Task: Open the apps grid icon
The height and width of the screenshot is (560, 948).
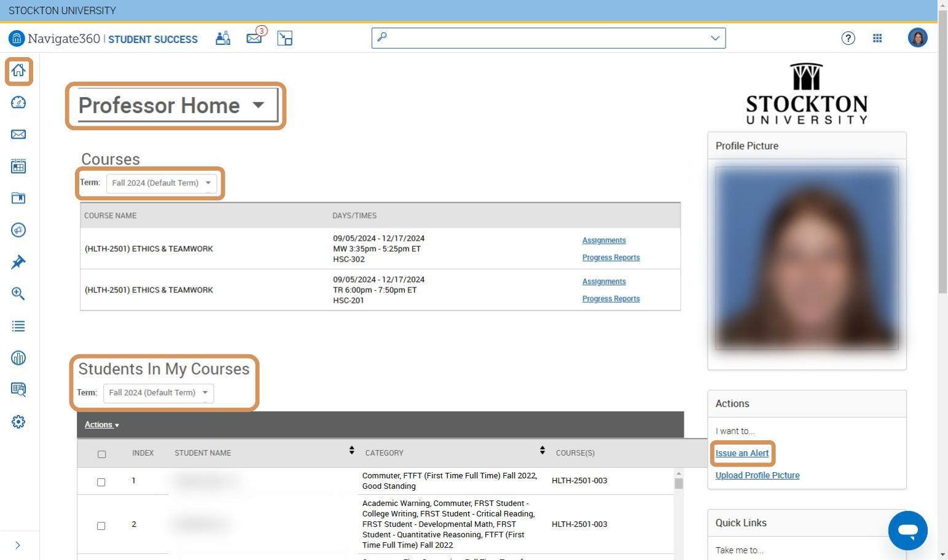Action: tap(877, 38)
